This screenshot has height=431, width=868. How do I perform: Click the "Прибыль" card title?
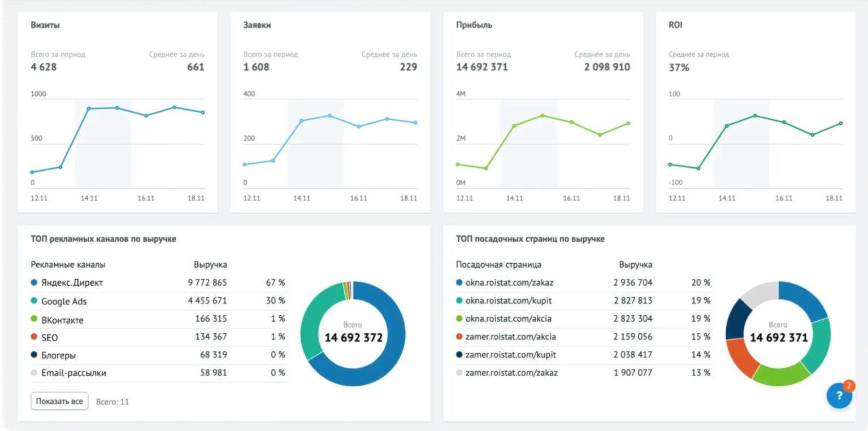[x=474, y=25]
